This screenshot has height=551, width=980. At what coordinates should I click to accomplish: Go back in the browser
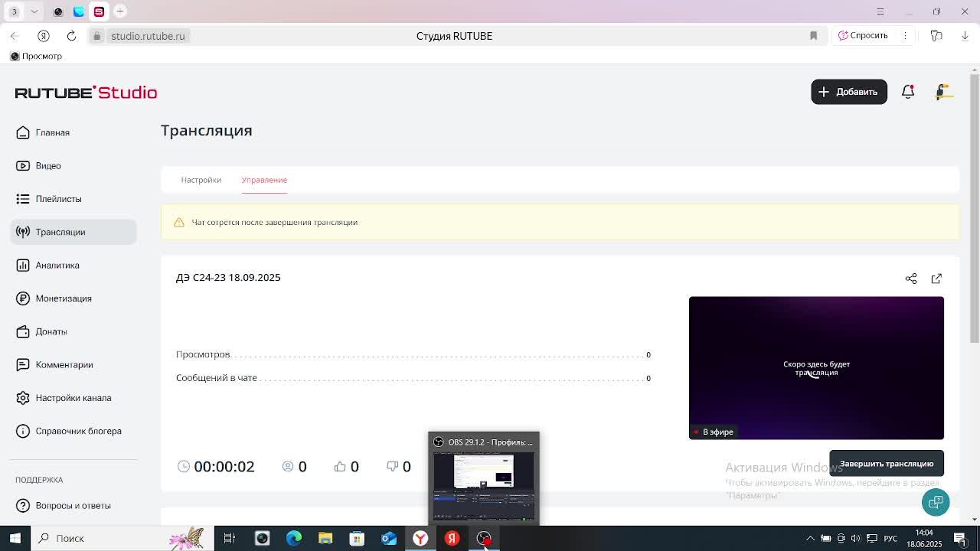click(x=15, y=36)
